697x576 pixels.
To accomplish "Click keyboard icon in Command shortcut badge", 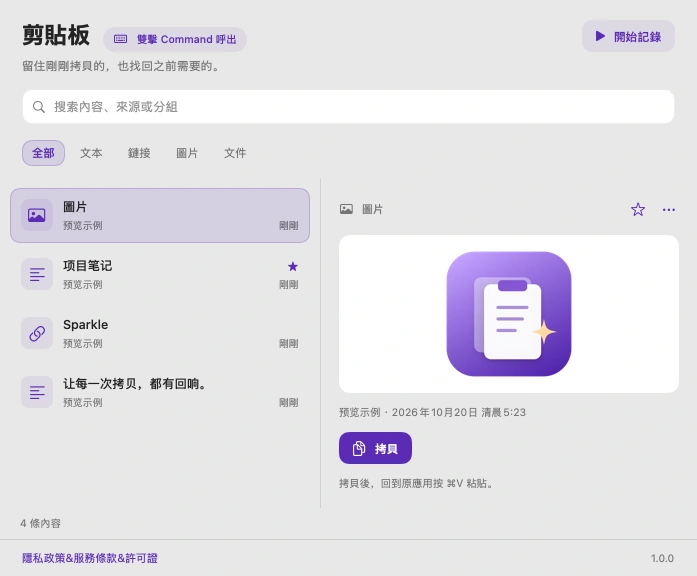I will (120, 39).
